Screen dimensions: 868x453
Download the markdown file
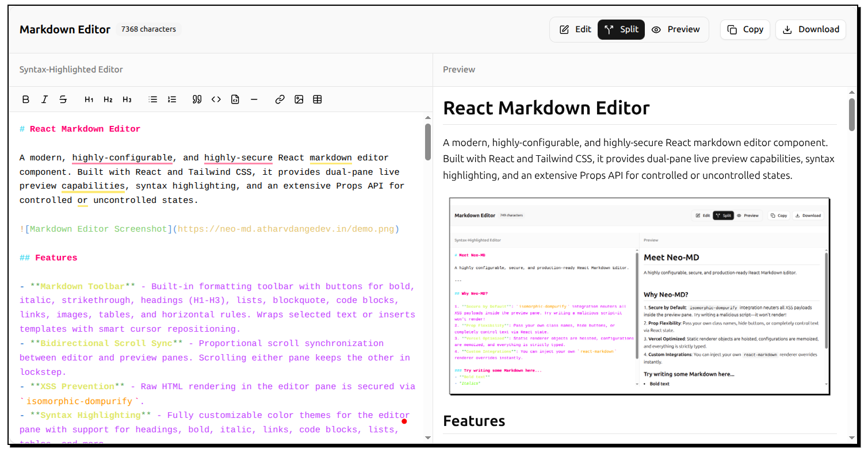click(810, 29)
